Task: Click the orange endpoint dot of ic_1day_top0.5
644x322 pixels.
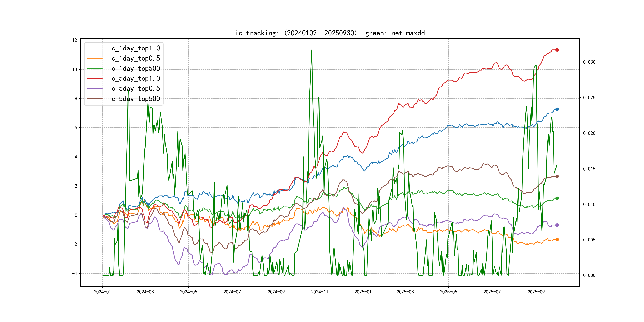Action: [x=557, y=239]
